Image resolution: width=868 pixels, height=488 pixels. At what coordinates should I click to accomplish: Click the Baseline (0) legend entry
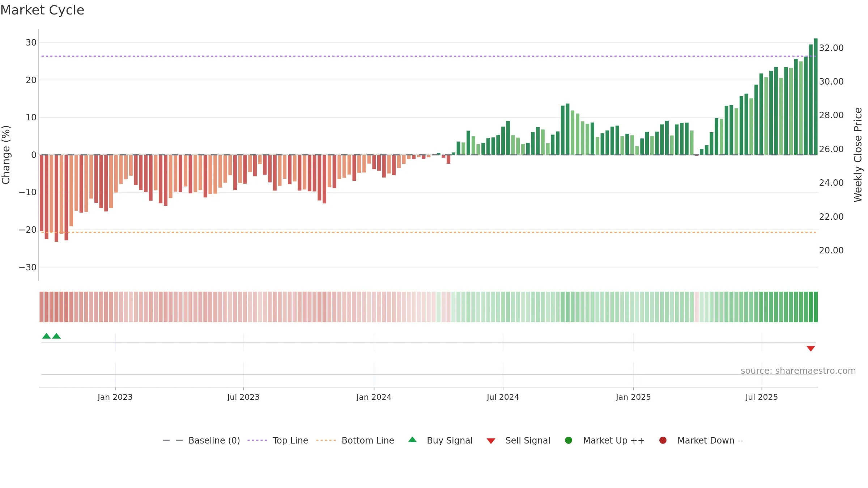(201, 440)
